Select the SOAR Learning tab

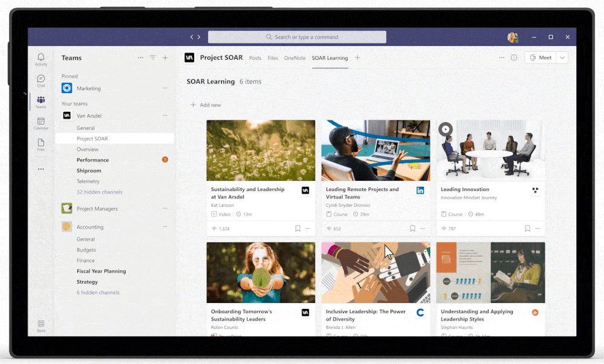[x=330, y=58]
